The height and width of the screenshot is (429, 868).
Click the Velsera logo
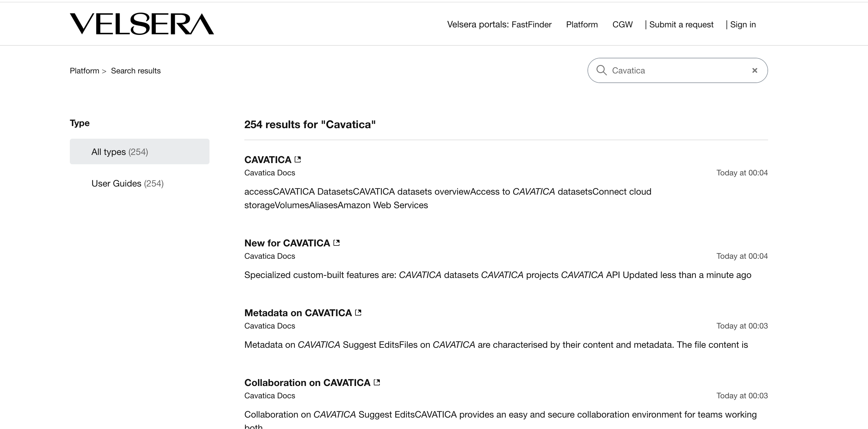pos(141,24)
